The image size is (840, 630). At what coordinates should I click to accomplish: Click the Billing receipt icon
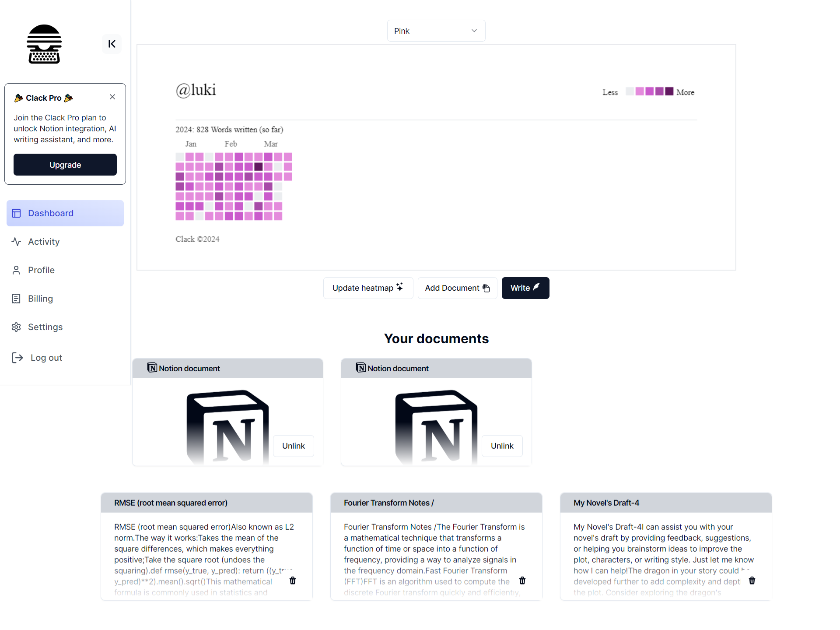click(16, 298)
